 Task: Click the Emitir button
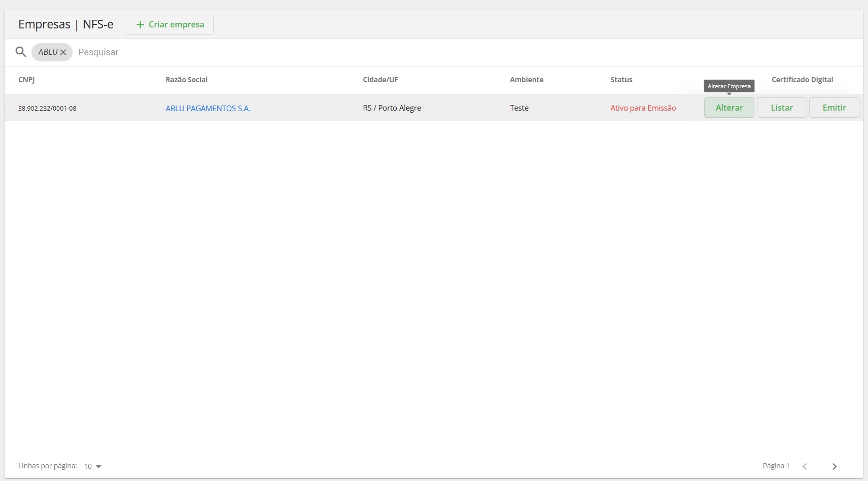click(x=834, y=108)
